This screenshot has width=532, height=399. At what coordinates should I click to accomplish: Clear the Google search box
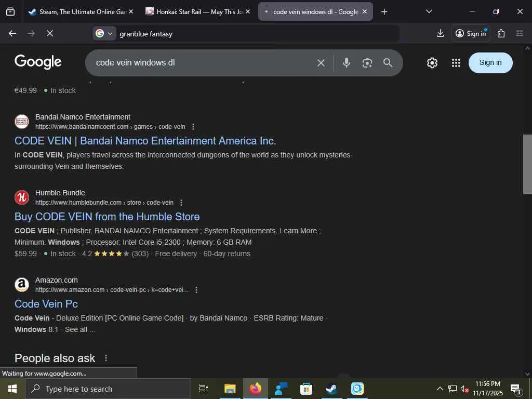[x=321, y=63]
